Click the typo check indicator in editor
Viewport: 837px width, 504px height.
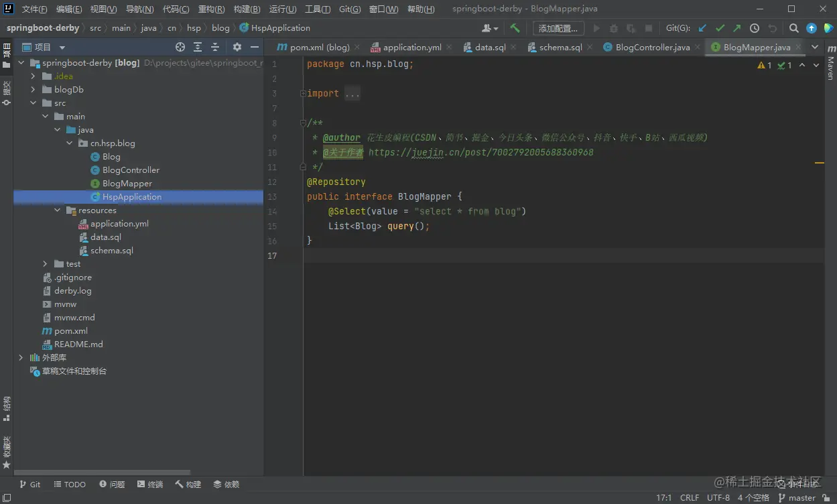[x=785, y=65]
